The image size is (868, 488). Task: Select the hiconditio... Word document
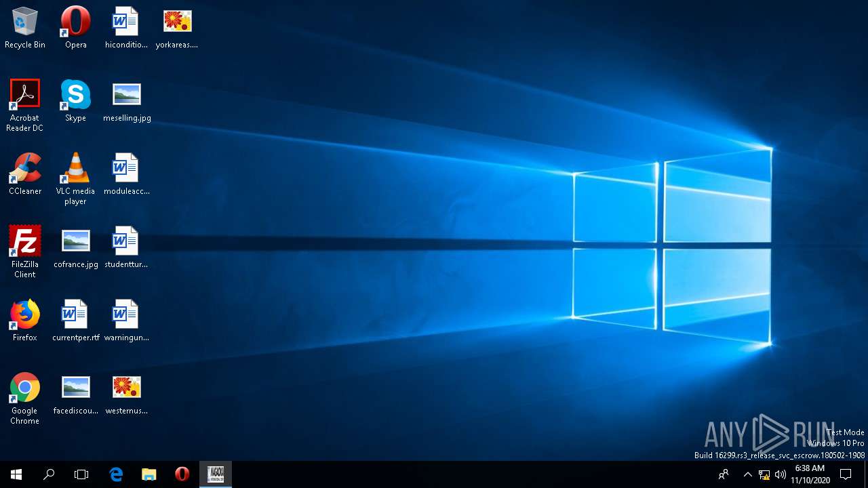pos(126,28)
